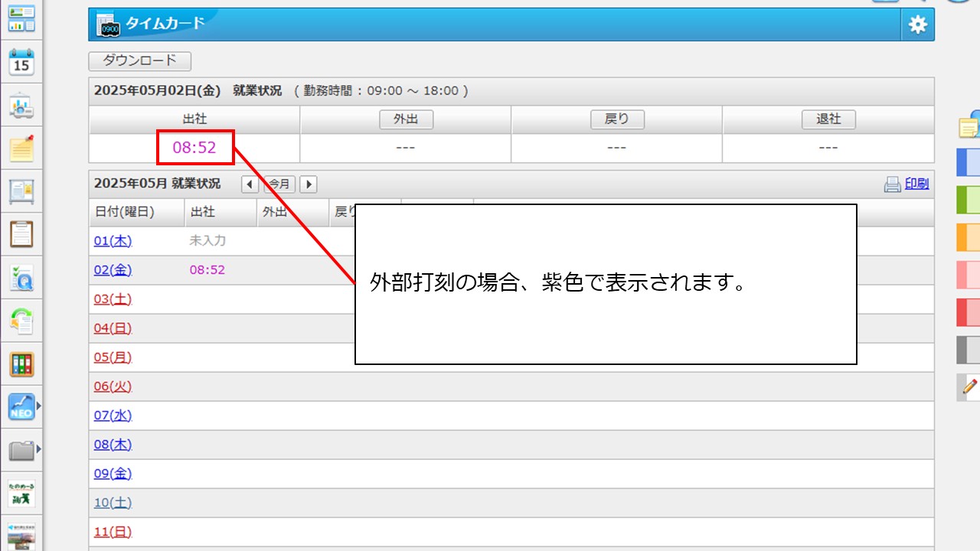Open the portal icon at sidebar top
Viewport: 980px width, 551px height.
(21, 18)
